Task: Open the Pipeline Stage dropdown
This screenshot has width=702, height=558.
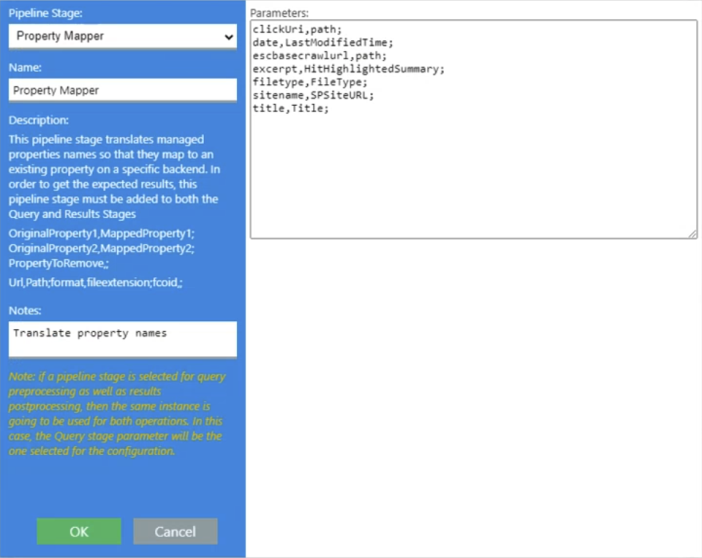Action: [122, 36]
